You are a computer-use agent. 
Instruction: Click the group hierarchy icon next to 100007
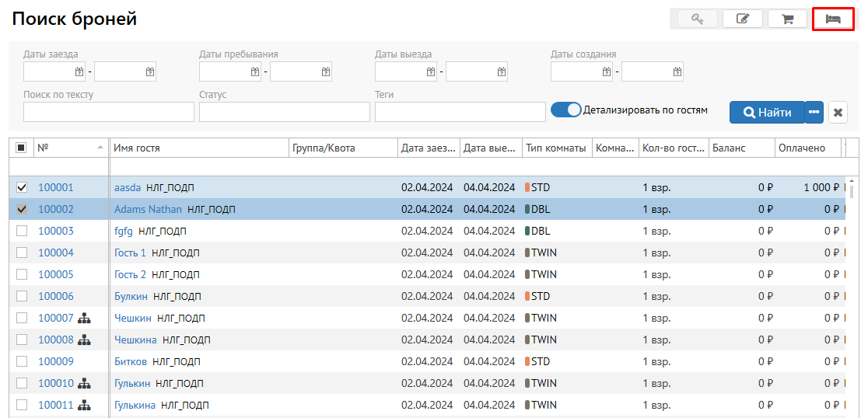pos(85,318)
